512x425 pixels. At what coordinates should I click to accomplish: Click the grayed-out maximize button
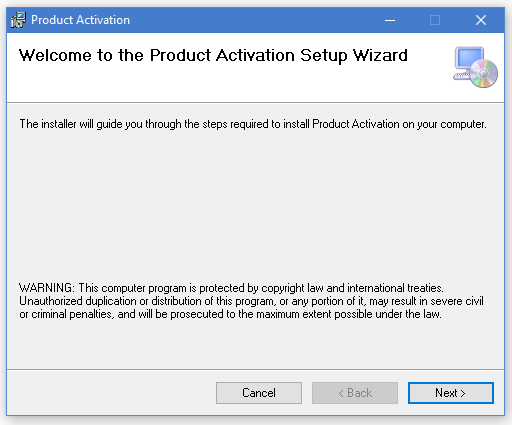(x=435, y=20)
